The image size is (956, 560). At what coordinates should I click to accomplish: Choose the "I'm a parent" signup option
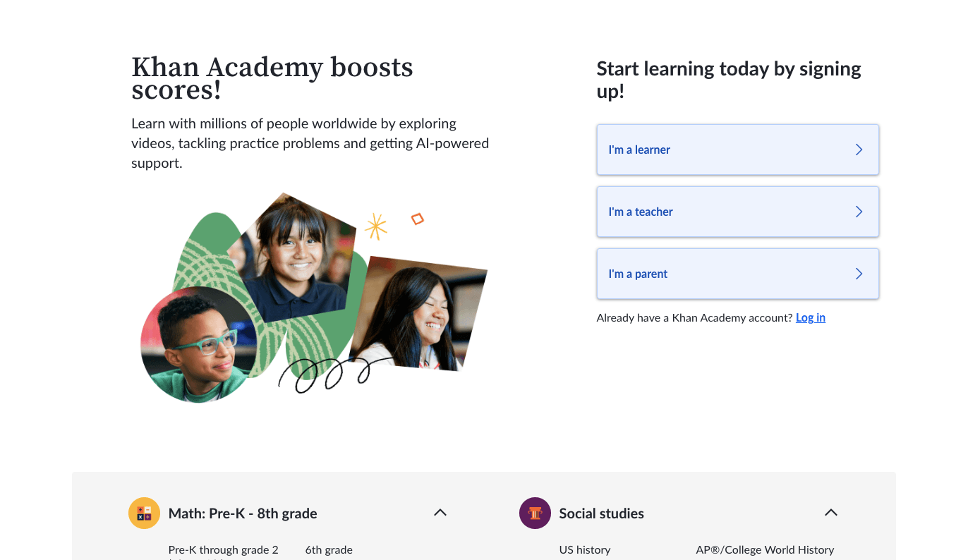pos(737,274)
